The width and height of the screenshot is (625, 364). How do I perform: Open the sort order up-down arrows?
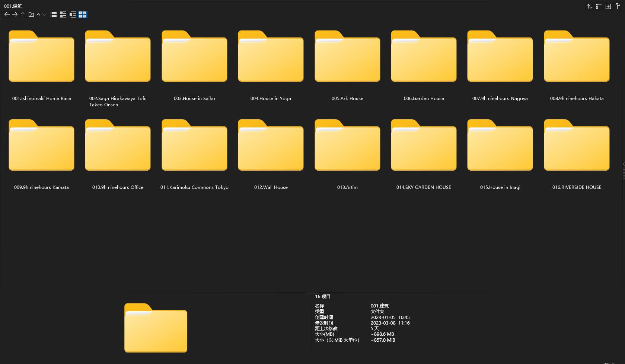click(x=590, y=6)
